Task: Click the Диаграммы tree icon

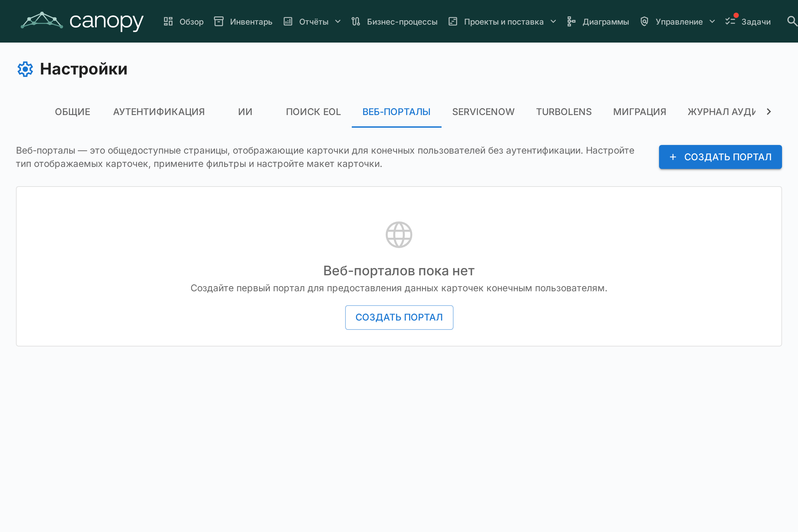Action: point(571,21)
